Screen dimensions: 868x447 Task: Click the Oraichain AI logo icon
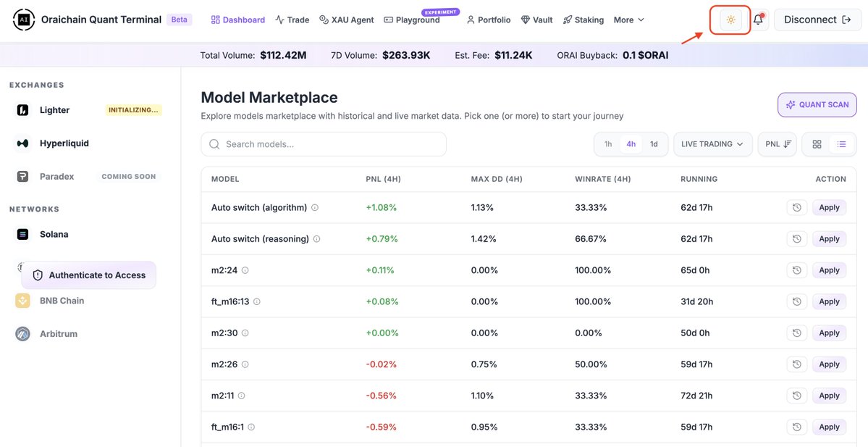[24, 20]
